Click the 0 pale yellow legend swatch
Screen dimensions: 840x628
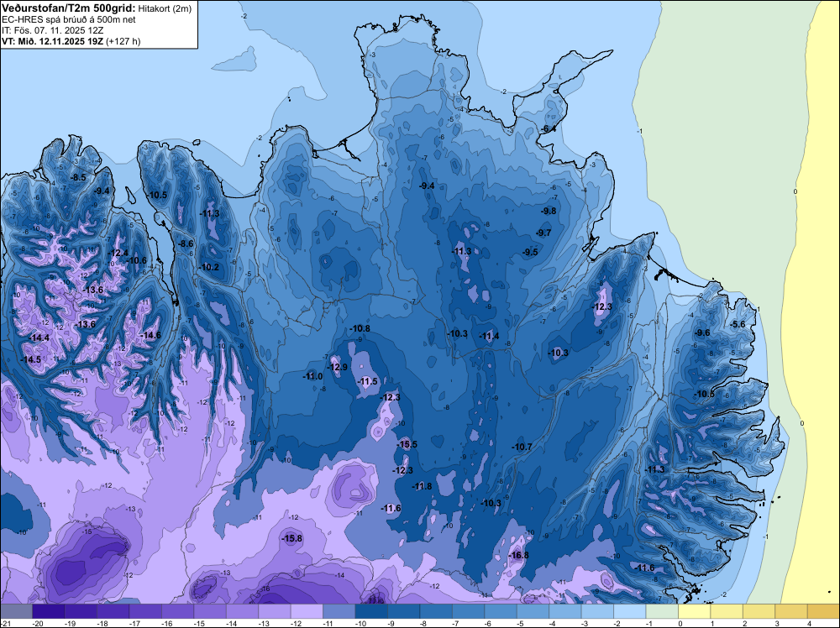695,611
